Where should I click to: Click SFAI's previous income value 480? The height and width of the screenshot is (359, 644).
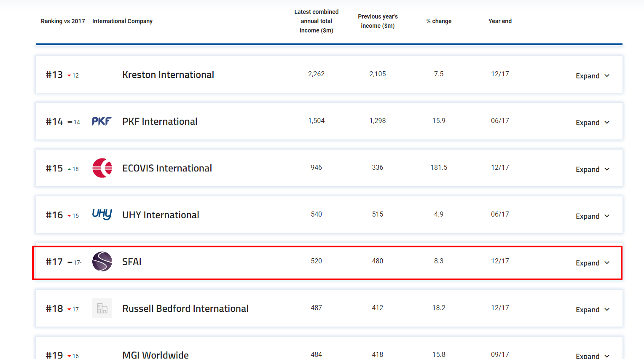(378, 261)
